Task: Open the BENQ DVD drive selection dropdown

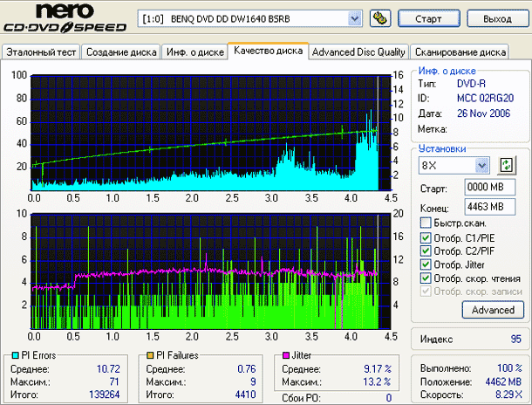Action: (354, 18)
